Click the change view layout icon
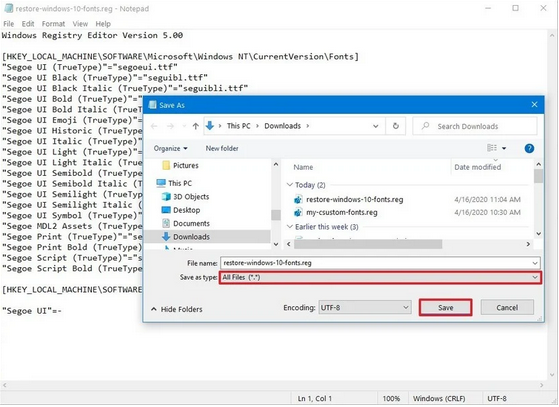Screen dimensions: 559x407 pyautogui.click(x=492, y=148)
